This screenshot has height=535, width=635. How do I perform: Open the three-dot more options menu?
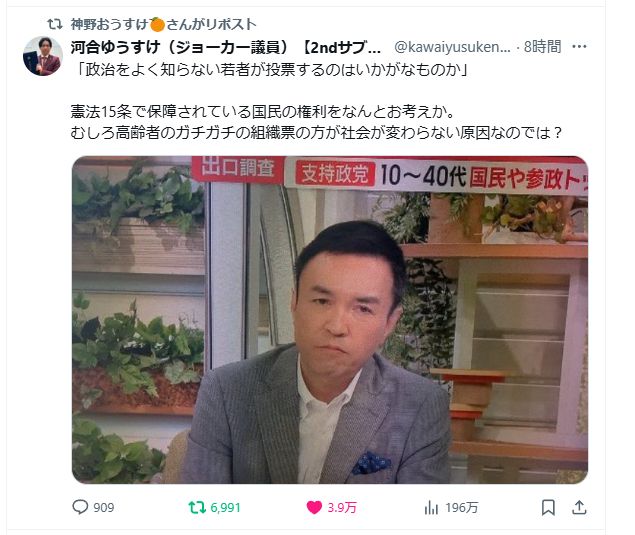[x=579, y=47]
